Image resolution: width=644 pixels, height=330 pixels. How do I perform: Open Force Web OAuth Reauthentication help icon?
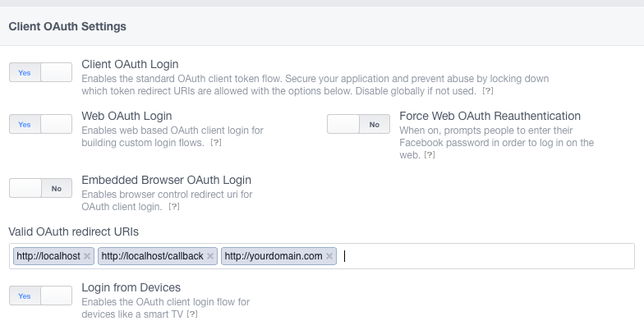pyautogui.click(x=430, y=154)
